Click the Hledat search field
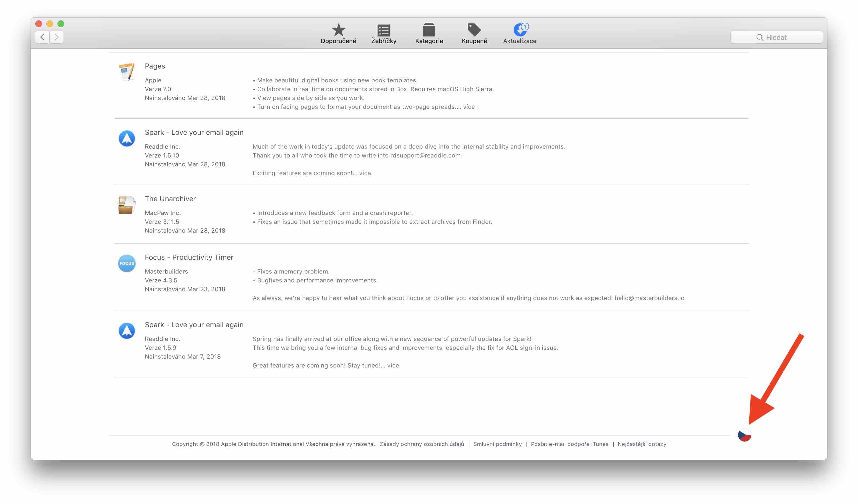This screenshot has width=858, height=504. tap(776, 37)
